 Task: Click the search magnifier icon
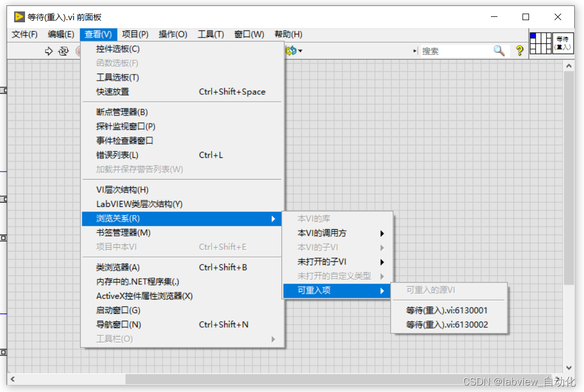click(x=499, y=51)
